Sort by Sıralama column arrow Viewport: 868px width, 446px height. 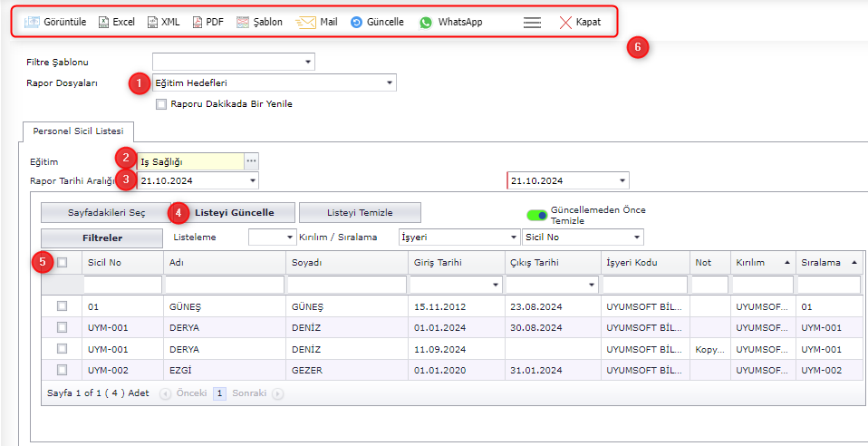coord(854,263)
